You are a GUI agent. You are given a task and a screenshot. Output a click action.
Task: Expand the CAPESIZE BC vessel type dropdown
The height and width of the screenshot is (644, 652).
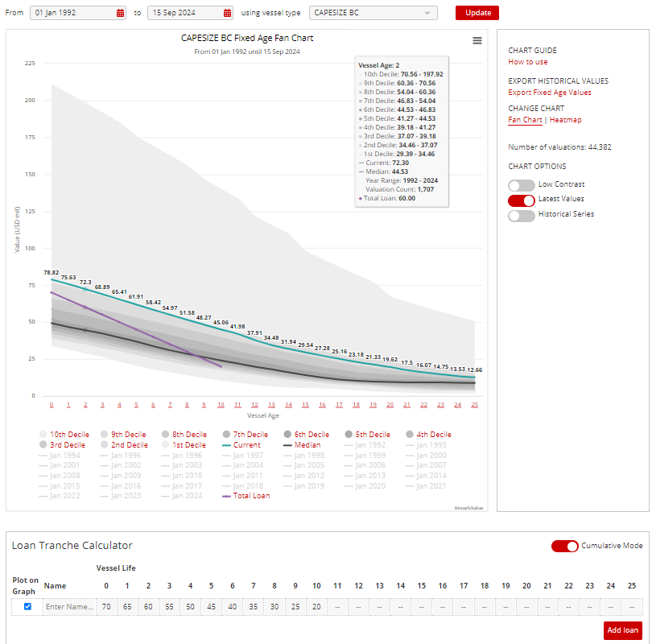373,13
